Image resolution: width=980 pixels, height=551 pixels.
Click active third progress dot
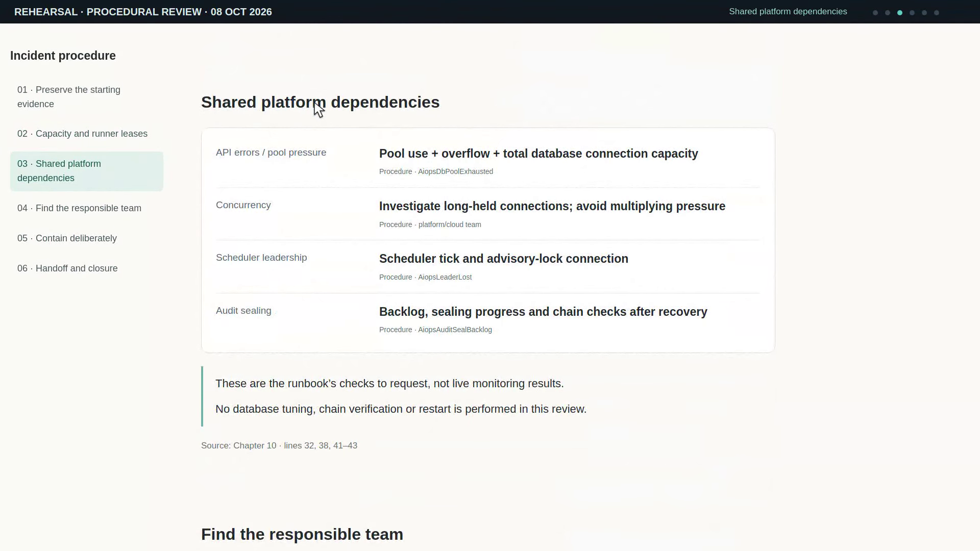900,13
